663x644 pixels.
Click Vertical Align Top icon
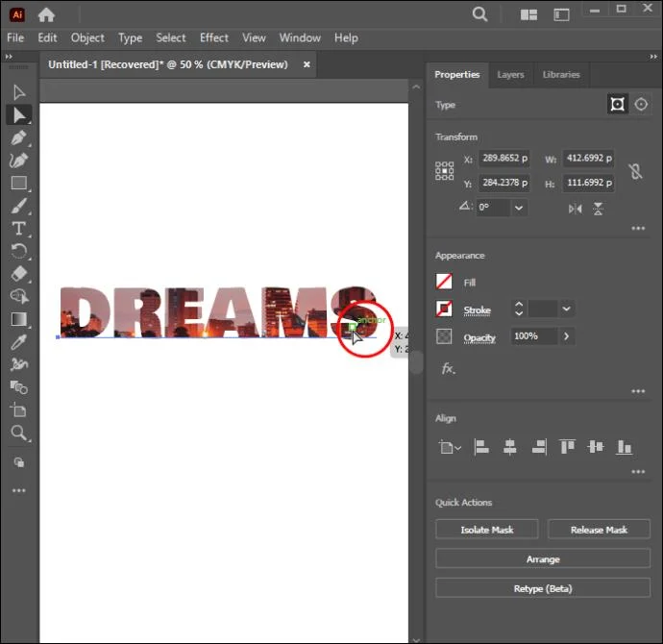point(567,447)
